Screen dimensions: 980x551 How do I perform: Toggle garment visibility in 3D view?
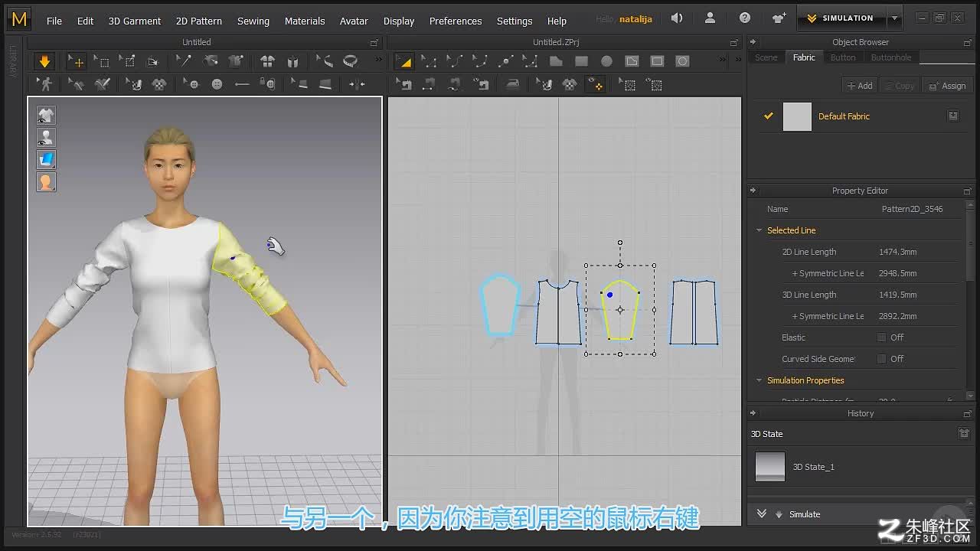(x=46, y=115)
